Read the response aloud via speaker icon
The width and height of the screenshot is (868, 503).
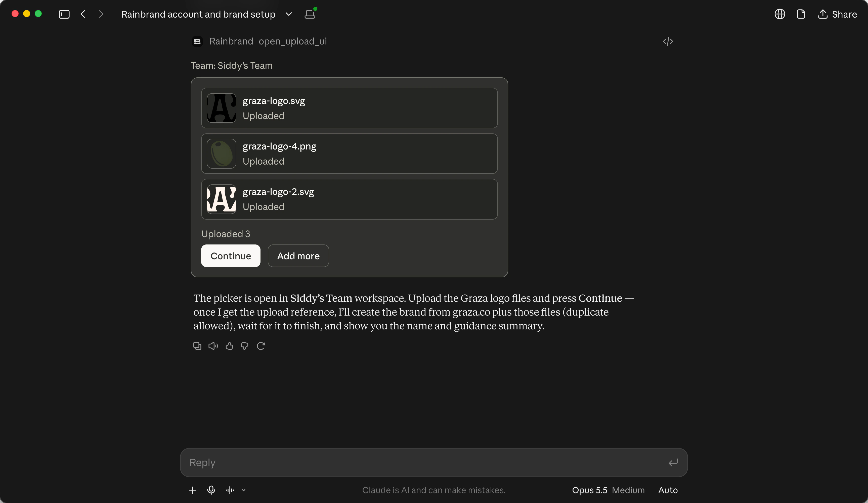[213, 346]
